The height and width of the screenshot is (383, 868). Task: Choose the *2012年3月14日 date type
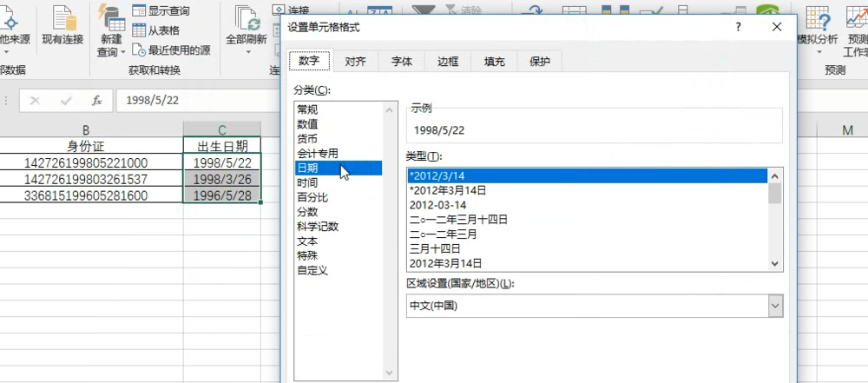click(587, 190)
